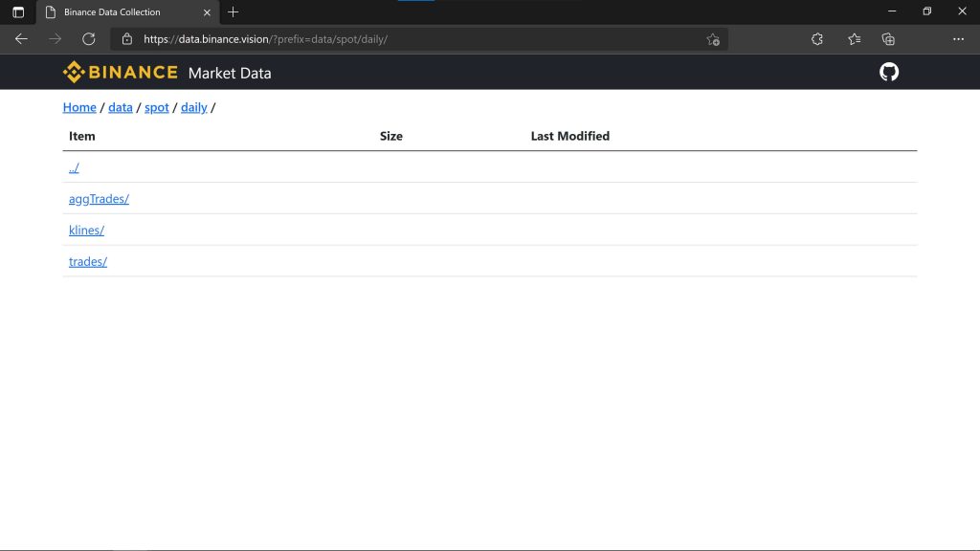
Task: Open the tab actions menu
Action: [x=18, y=11]
